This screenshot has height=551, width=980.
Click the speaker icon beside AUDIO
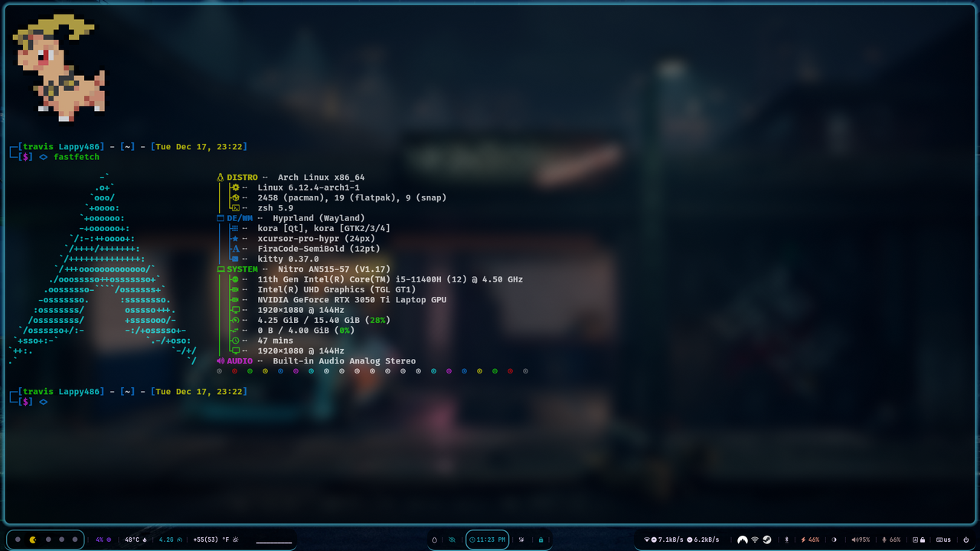coord(220,360)
